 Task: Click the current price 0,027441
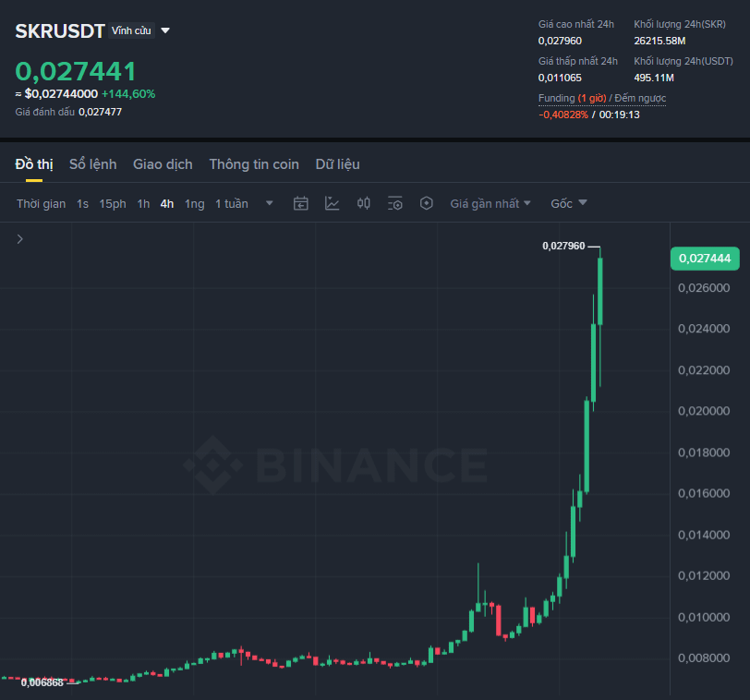[x=76, y=71]
